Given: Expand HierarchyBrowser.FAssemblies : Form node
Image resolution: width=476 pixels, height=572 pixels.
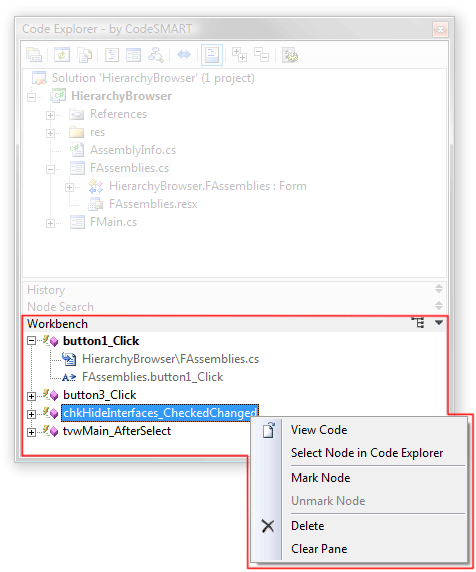Looking at the screenshot, I should tap(69, 188).
